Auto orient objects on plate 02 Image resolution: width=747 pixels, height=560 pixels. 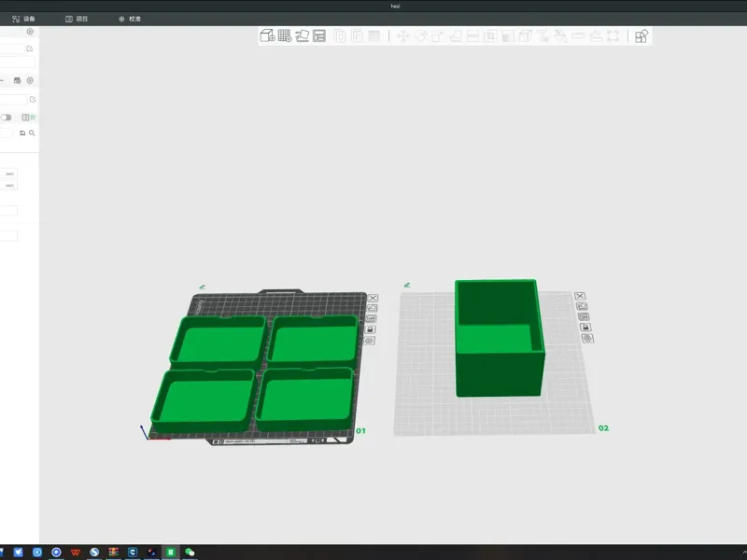click(x=582, y=306)
